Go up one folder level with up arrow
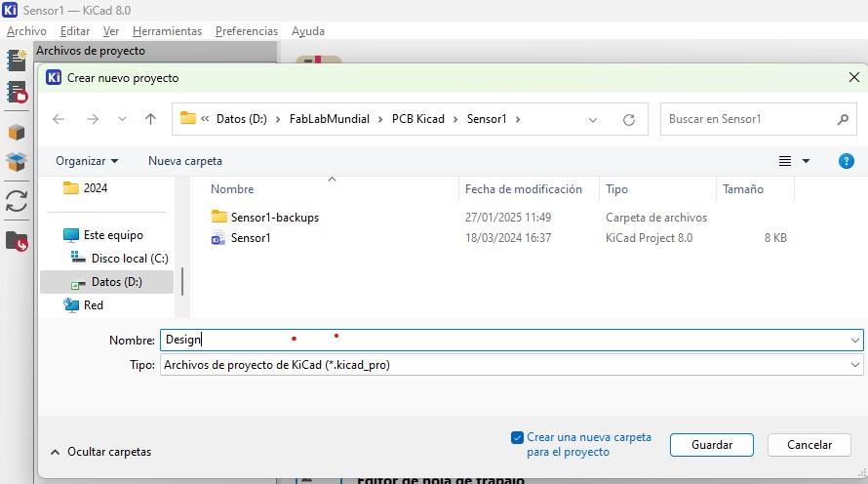This screenshot has width=868, height=484. point(150,119)
